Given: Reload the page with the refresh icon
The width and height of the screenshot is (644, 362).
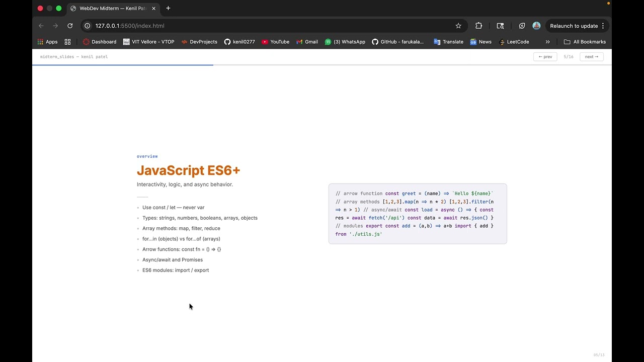Looking at the screenshot, I should 70,26.
